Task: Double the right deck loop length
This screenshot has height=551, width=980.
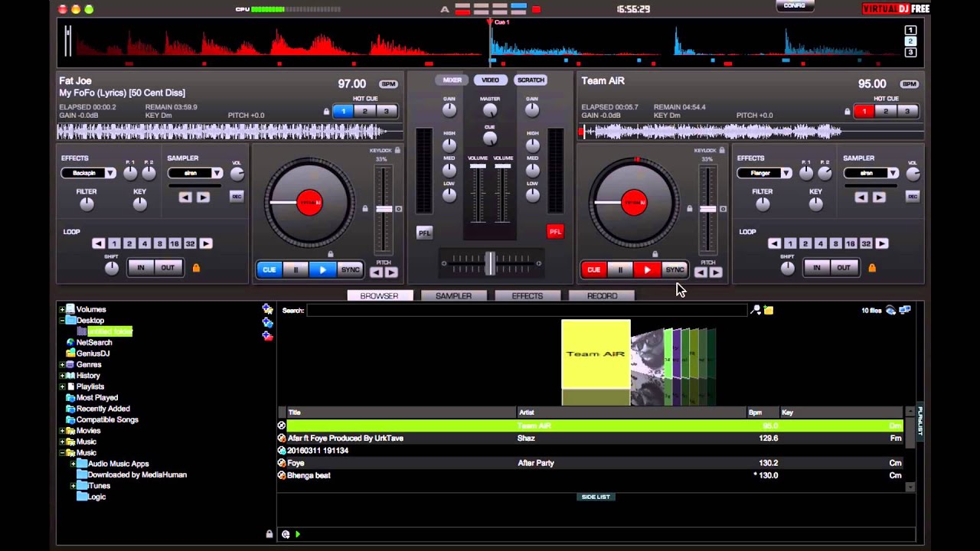Action: pyautogui.click(x=882, y=243)
